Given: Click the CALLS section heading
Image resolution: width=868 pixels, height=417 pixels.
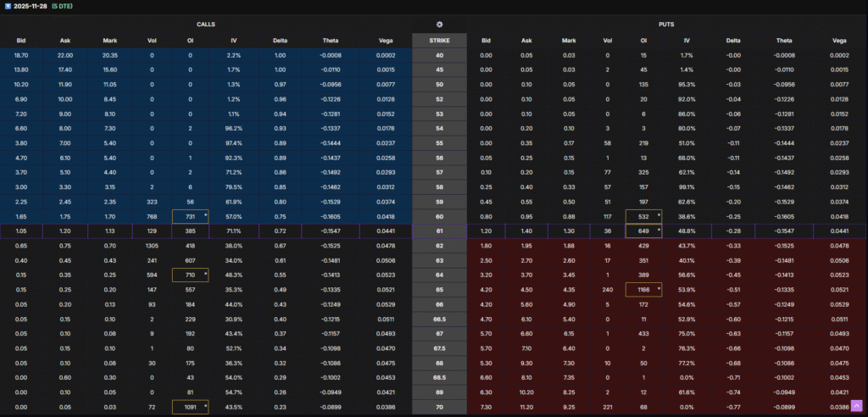Looking at the screenshot, I should 205,25.
